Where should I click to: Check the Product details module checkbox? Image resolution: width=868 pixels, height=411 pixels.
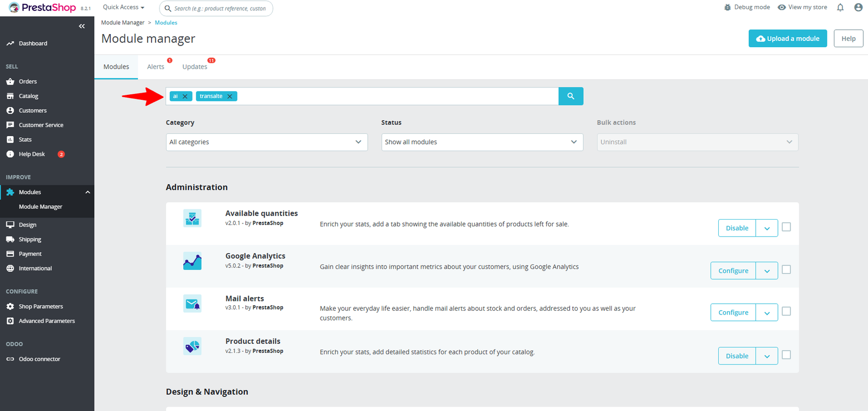786,355
